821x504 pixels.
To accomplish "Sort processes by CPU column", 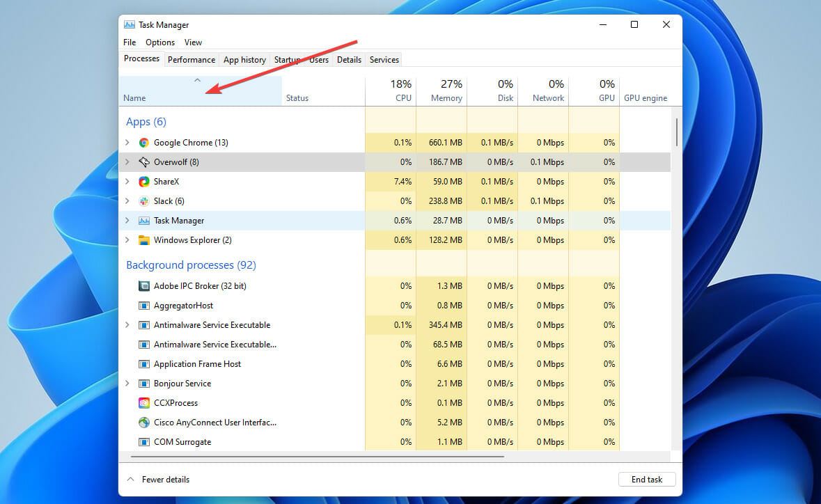I will click(x=391, y=91).
